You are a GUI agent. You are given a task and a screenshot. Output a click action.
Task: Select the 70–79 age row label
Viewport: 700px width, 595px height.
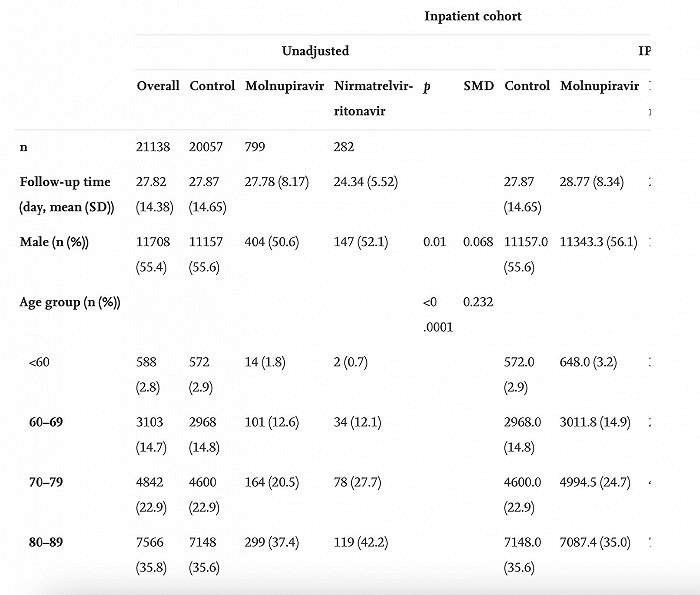[x=46, y=482]
